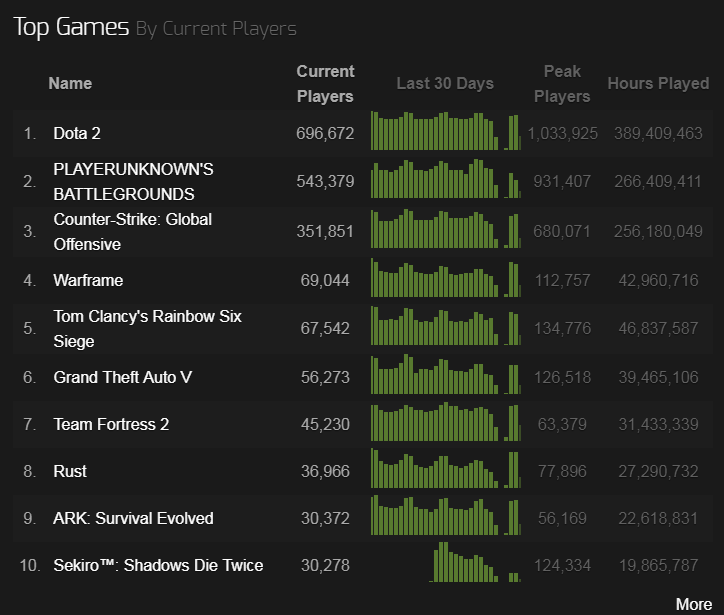Select current players value 36,966
Screen dimensions: 724x615
pyautogui.click(x=325, y=471)
